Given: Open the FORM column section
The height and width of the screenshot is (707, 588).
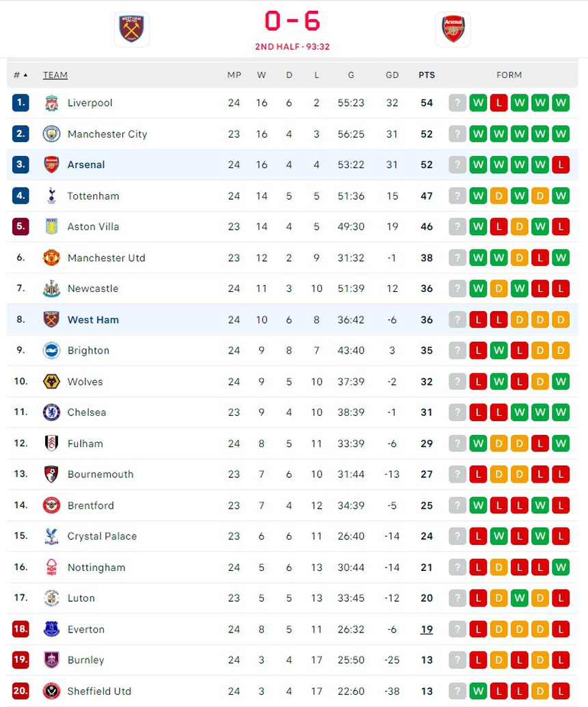Looking at the screenshot, I should tap(509, 75).
